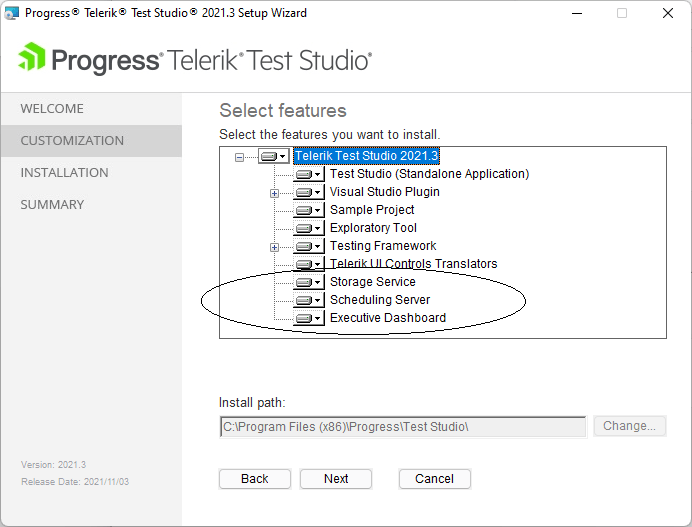Expand the Testing Framework node

pyautogui.click(x=275, y=247)
